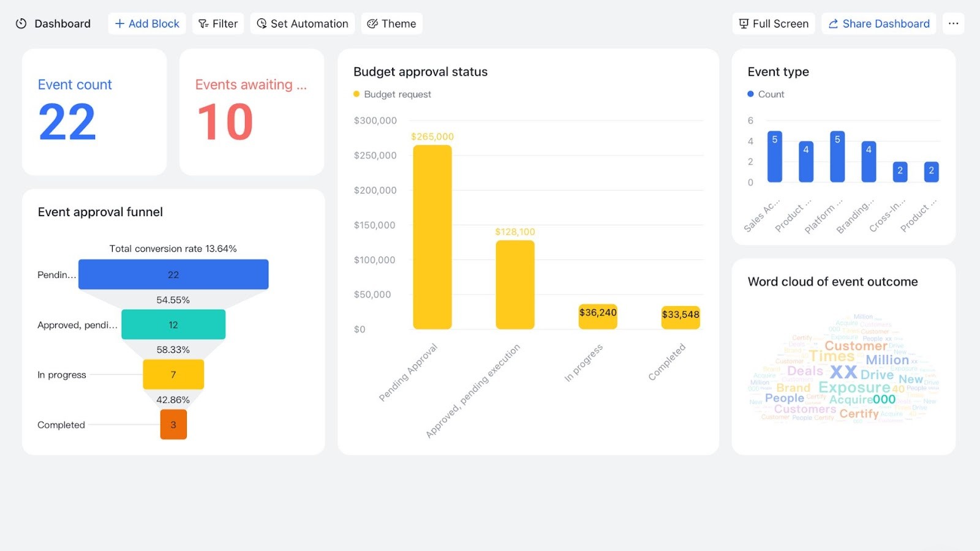Click the Sales Ac... bar showing 5
Screen dimensions: 980x551
point(775,156)
